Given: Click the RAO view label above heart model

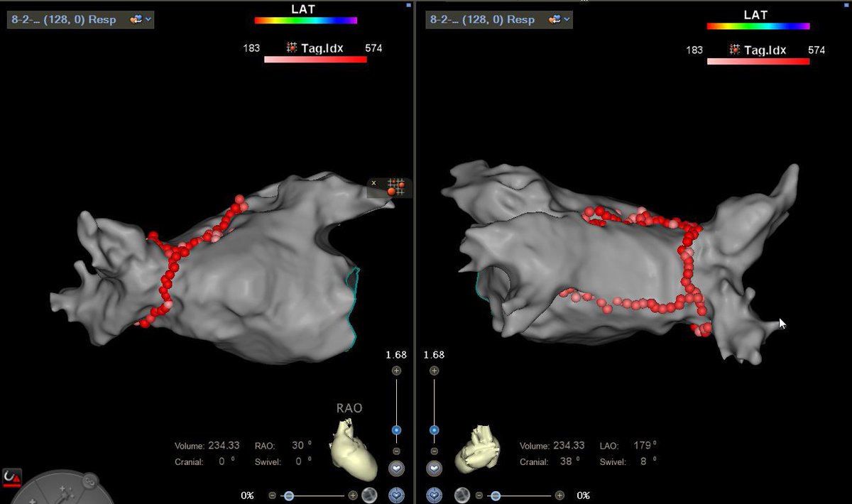Looking at the screenshot, I should (x=349, y=408).
